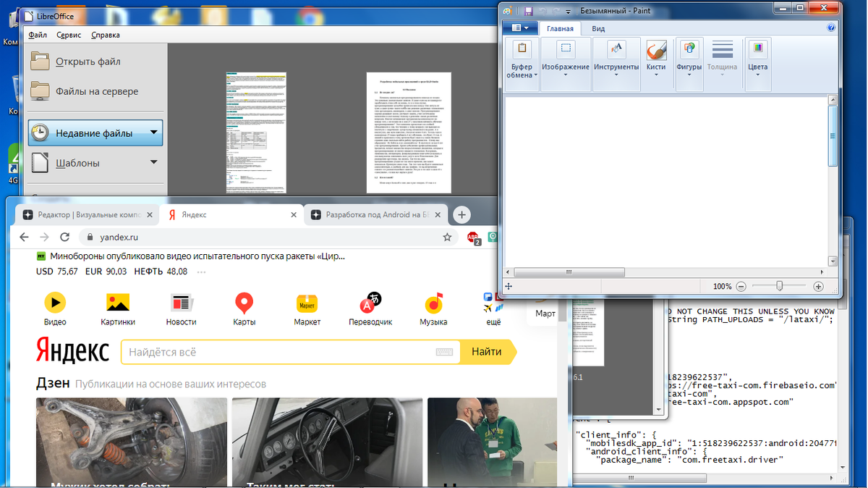Open the blue Paint file menu button
The height and width of the screenshot is (488, 868).
coord(520,28)
